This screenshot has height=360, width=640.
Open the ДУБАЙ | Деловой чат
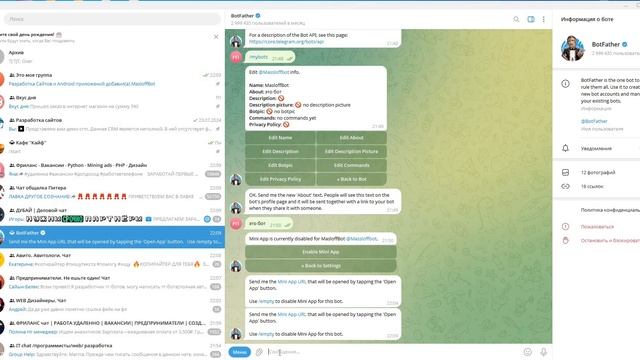pyautogui.click(x=112, y=215)
